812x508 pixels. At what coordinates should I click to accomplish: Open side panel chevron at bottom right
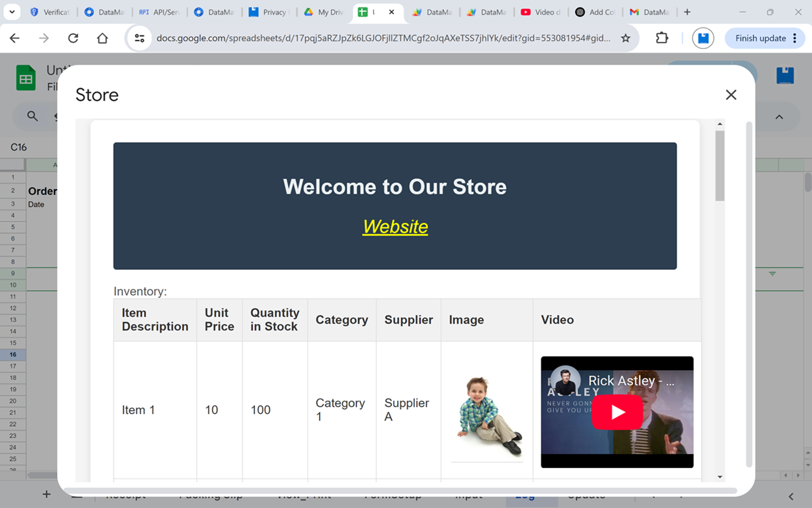click(791, 496)
